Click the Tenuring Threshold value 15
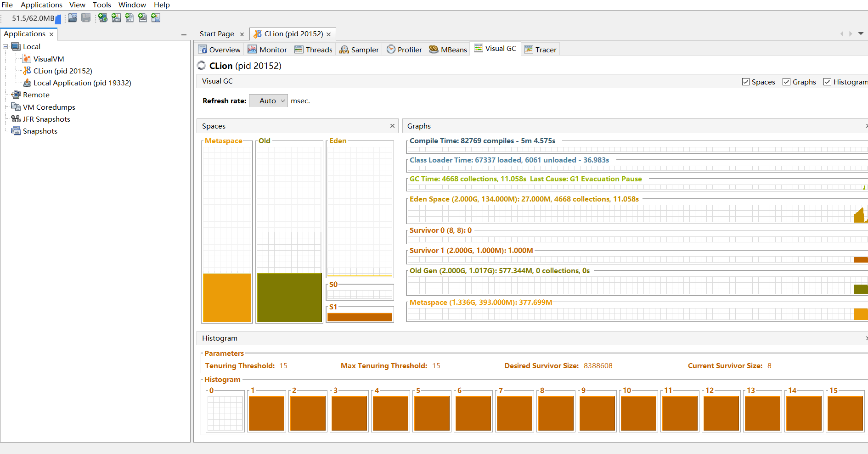This screenshot has height=454, width=868. 283,366
